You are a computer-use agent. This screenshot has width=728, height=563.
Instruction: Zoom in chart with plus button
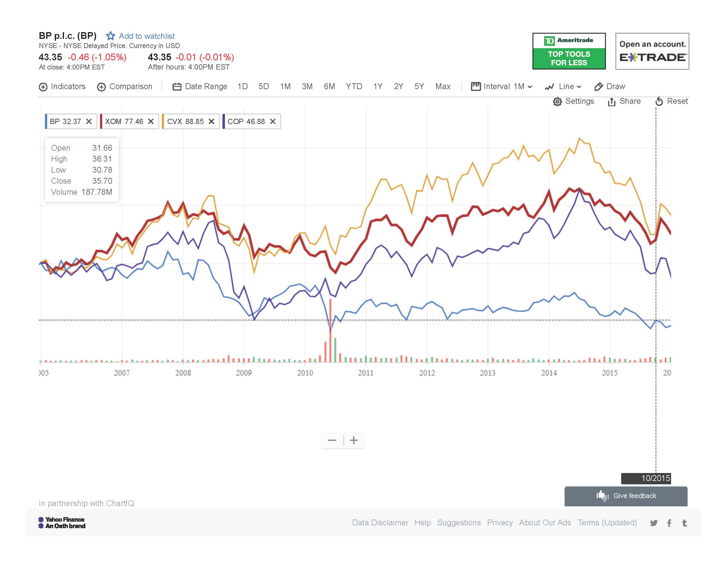[354, 440]
